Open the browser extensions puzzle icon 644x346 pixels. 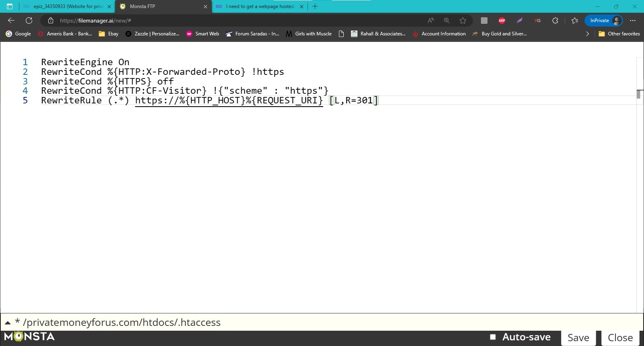[555, 21]
